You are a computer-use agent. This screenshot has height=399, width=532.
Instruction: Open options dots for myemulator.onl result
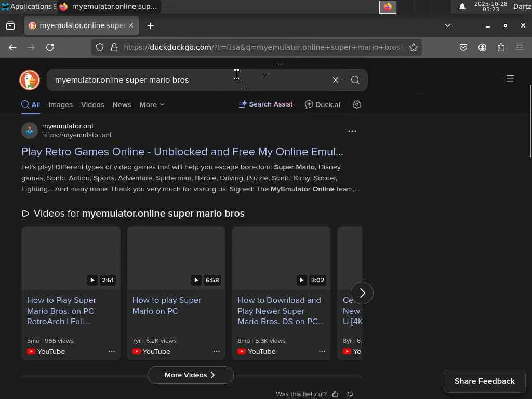click(x=352, y=131)
